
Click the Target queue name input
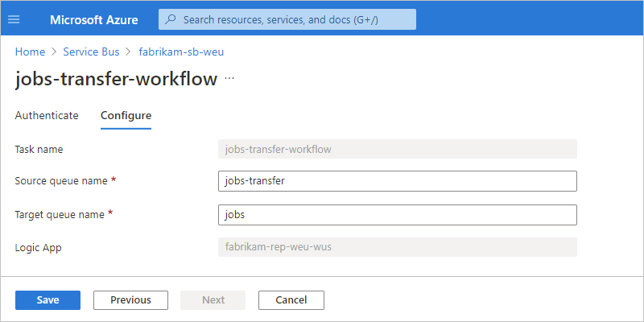click(x=397, y=215)
